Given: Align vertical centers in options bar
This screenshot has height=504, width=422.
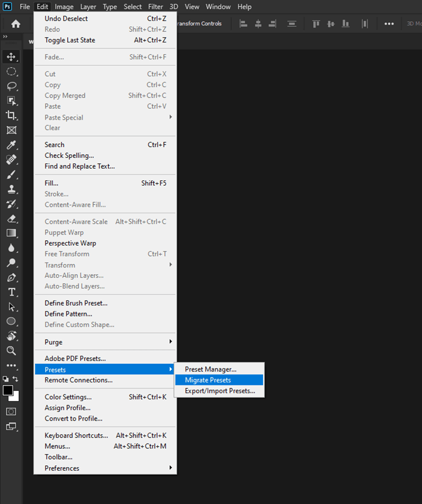Looking at the screenshot, I should 331,24.
